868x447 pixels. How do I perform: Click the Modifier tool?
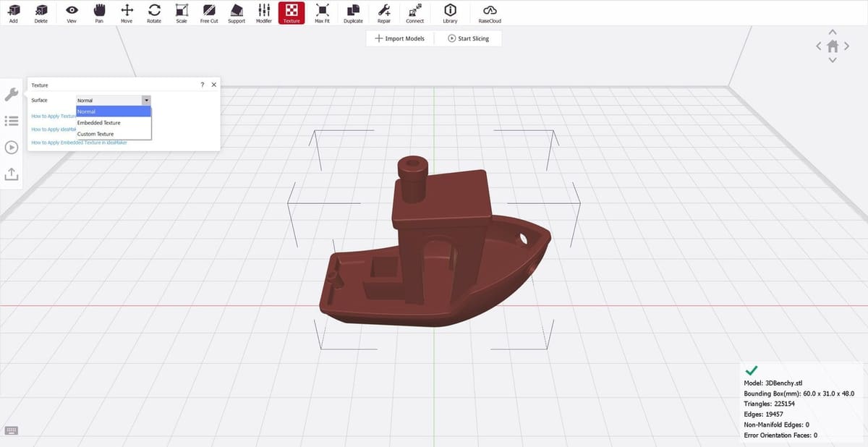click(x=264, y=13)
